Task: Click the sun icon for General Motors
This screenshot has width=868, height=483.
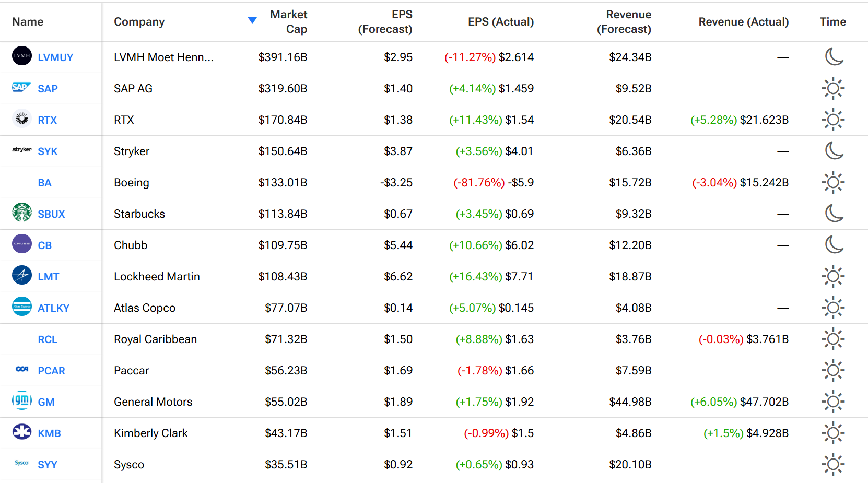Action: [833, 402]
